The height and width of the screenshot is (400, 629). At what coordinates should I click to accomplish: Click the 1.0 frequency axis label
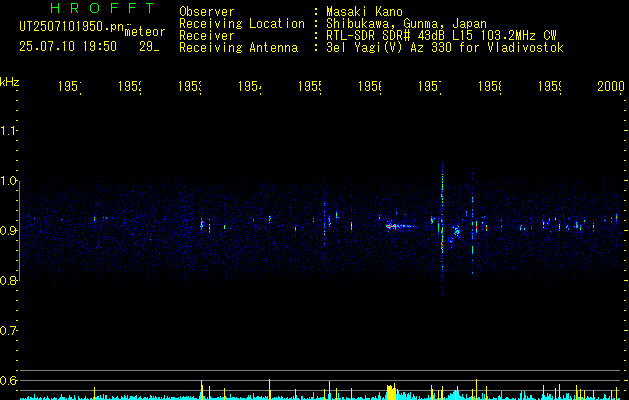click(x=8, y=181)
